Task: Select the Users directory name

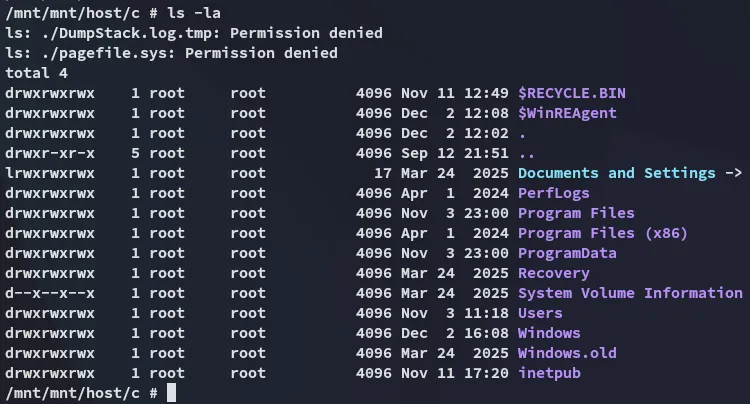Action: [540, 314]
